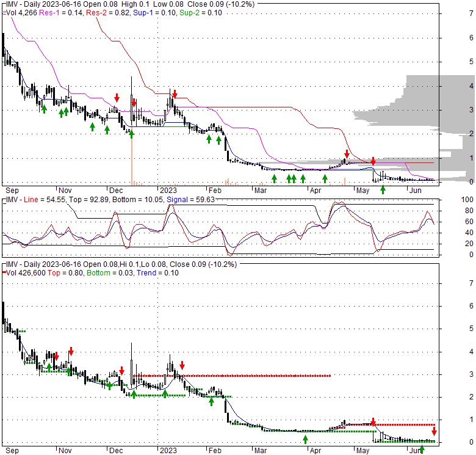Click 'Close 0.09 (-10.2%)' in the top chart header

(221, 4)
